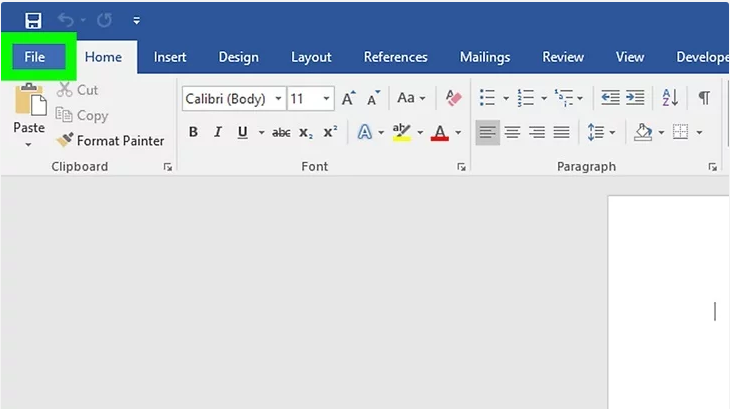Click the Cut button
The height and width of the screenshot is (409, 730).
point(77,90)
